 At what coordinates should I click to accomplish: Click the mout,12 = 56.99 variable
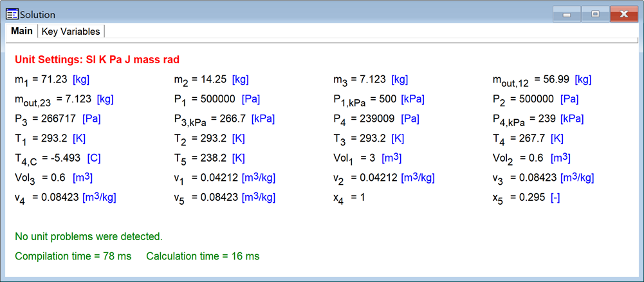pos(532,80)
